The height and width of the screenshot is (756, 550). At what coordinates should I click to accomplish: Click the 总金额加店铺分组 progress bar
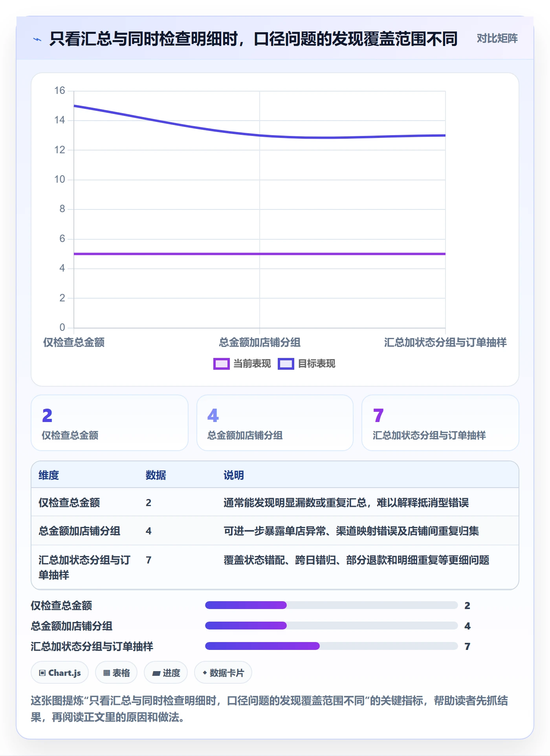[x=332, y=626]
